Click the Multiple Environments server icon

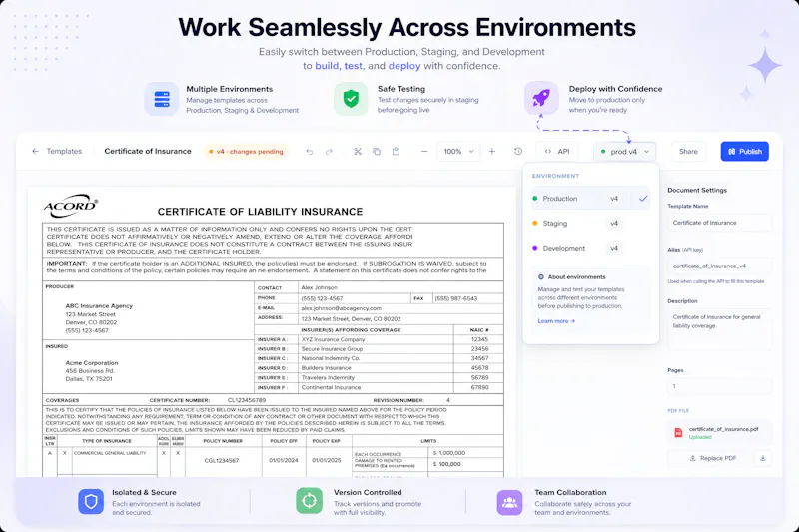(x=162, y=99)
